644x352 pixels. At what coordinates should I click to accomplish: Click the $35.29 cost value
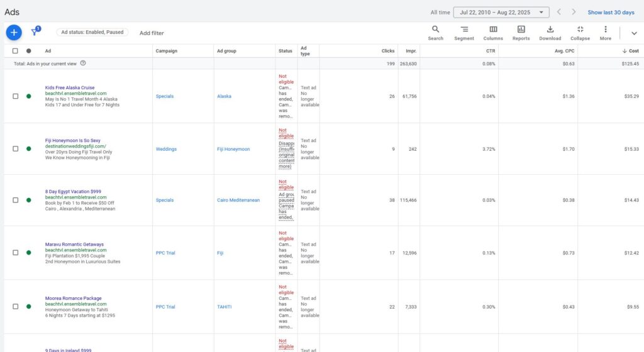(x=631, y=96)
